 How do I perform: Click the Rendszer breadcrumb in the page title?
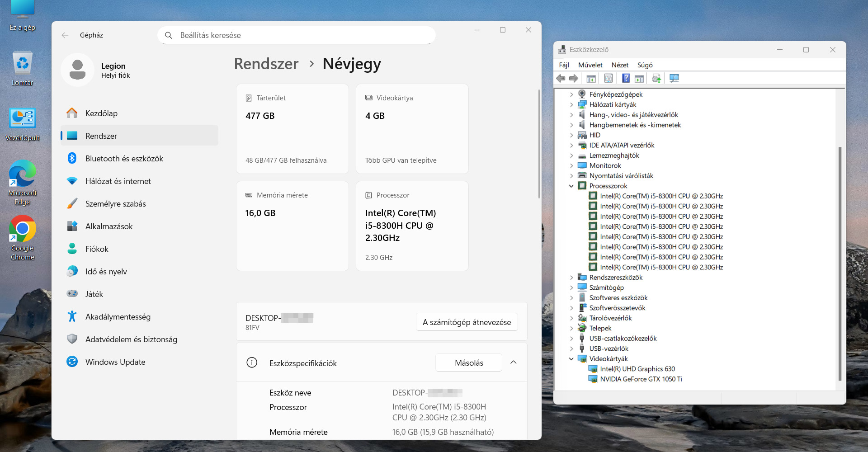tap(266, 64)
